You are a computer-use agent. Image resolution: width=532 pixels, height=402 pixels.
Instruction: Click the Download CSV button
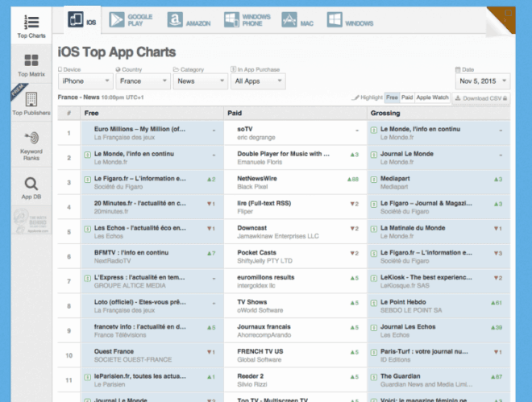click(481, 97)
